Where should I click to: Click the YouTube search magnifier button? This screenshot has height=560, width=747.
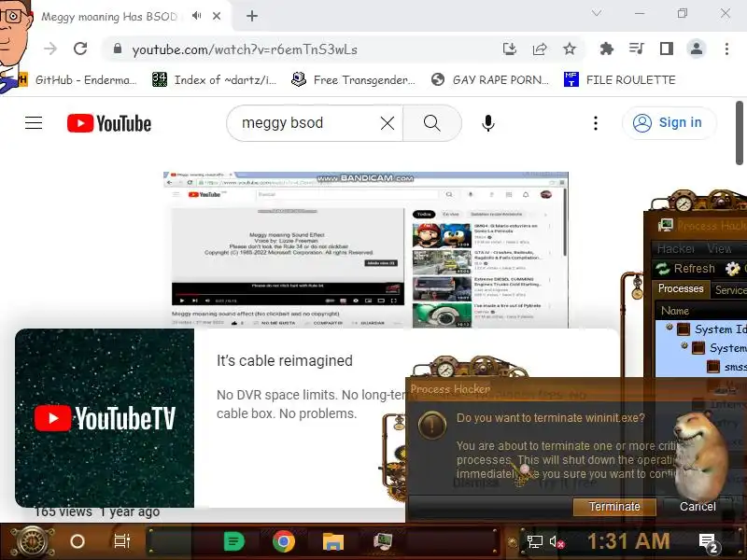[432, 123]
